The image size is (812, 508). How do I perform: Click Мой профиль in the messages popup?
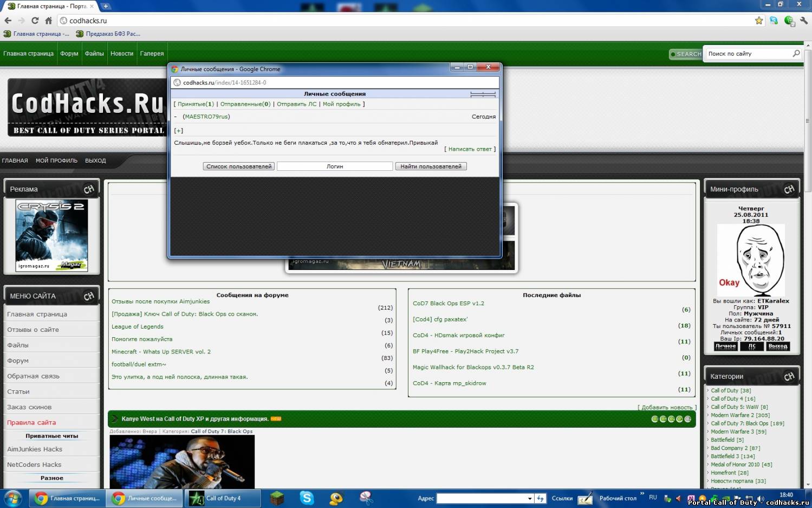[x=342, y=104]
